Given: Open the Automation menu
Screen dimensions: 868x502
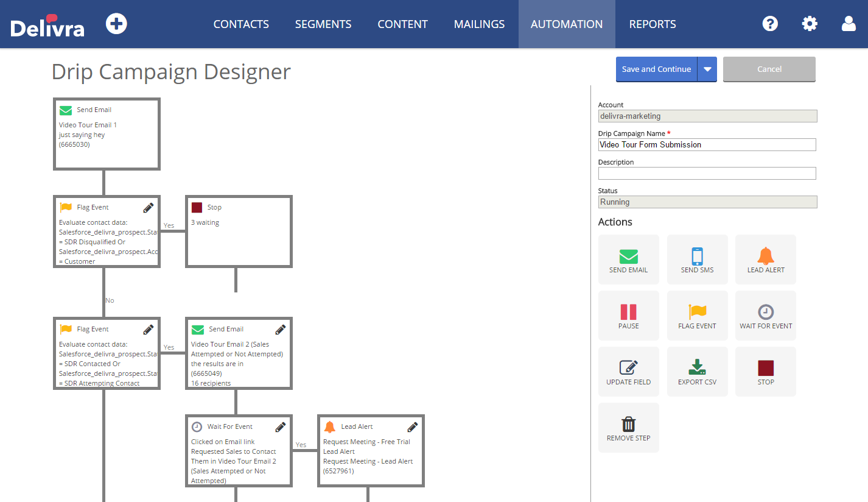Looking at the screenshot, I should click(x=567, y=24).
